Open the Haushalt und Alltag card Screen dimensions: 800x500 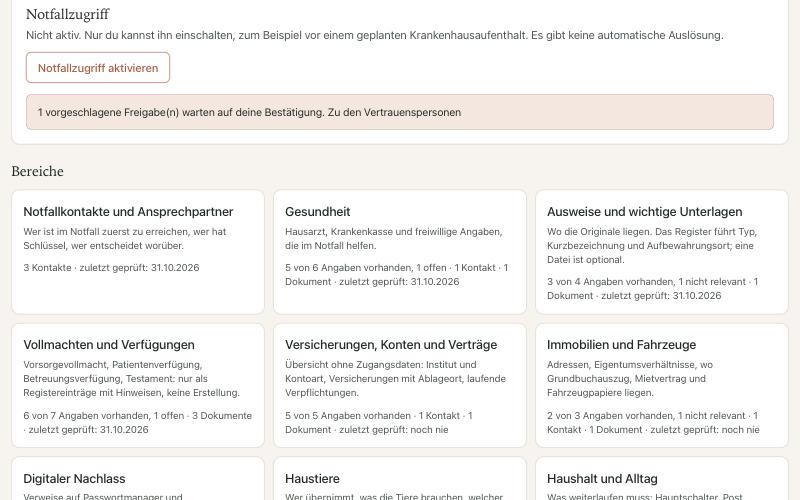pos(662,479)
